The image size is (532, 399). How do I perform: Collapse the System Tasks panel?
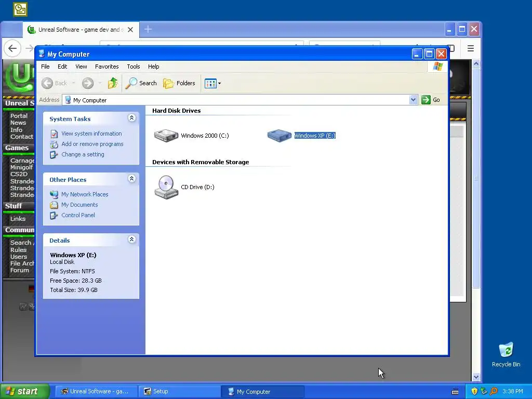[131, 118]
